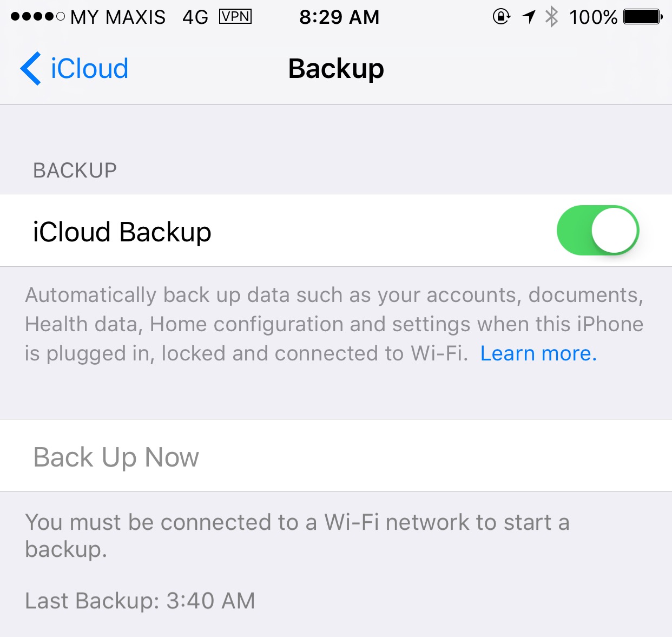Tap the rotation lock status icon
The width and height of the screenshot is (672, 637).
coord(502,17)
